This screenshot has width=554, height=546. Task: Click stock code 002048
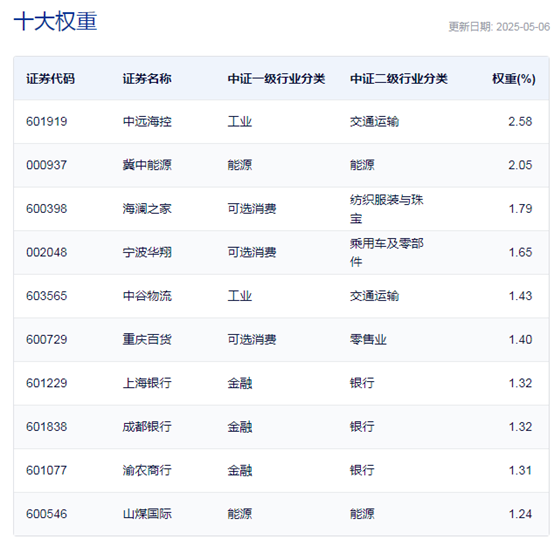(x=47, y=252)
